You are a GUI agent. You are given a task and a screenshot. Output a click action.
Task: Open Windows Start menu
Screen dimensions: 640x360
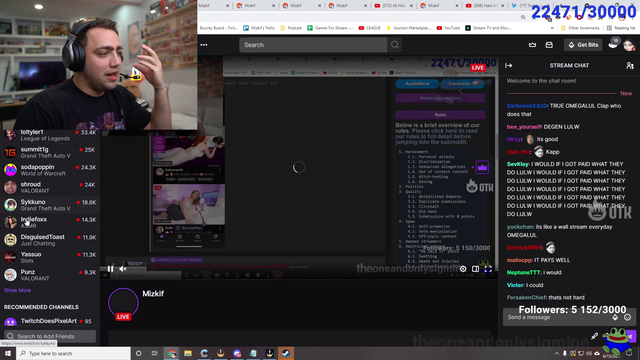8,353
